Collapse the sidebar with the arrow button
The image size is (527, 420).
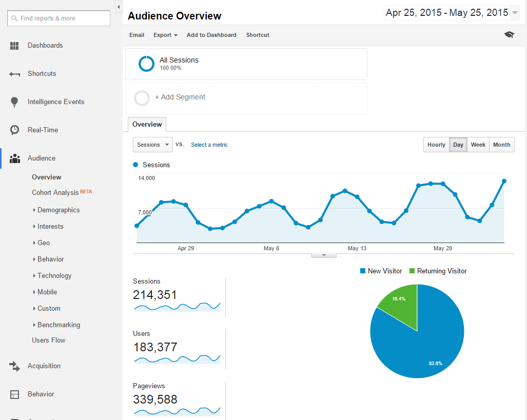coord(119,7)
